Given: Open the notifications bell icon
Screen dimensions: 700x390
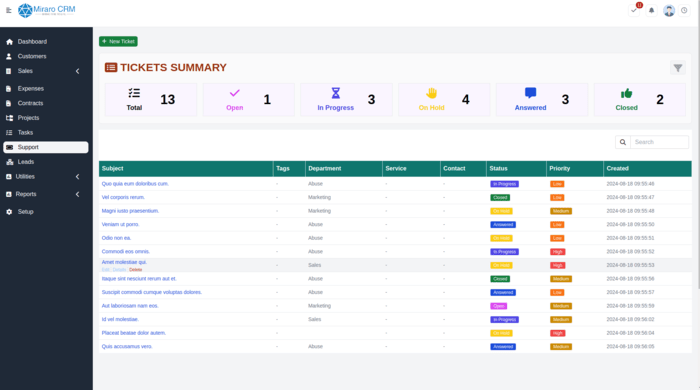Looking at the screenshot, I should pos(651,10).
